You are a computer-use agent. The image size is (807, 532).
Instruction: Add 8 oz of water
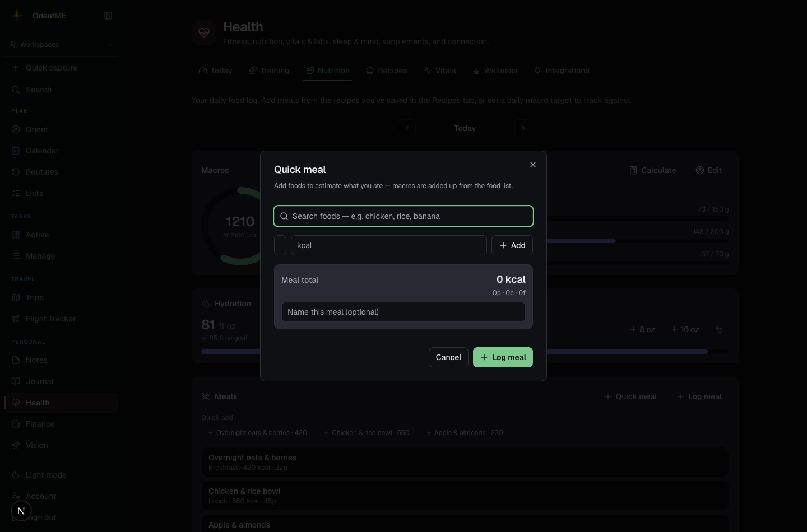click(642, 329)
